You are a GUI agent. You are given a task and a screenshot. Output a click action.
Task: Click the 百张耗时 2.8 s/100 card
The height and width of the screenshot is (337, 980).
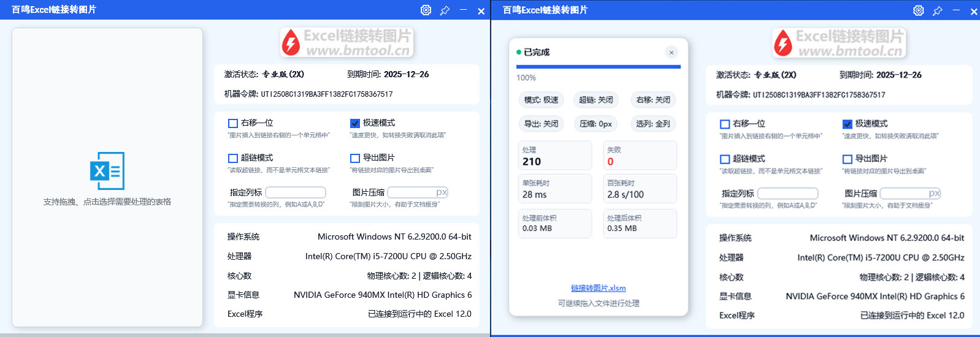click(x=640, y=189)
